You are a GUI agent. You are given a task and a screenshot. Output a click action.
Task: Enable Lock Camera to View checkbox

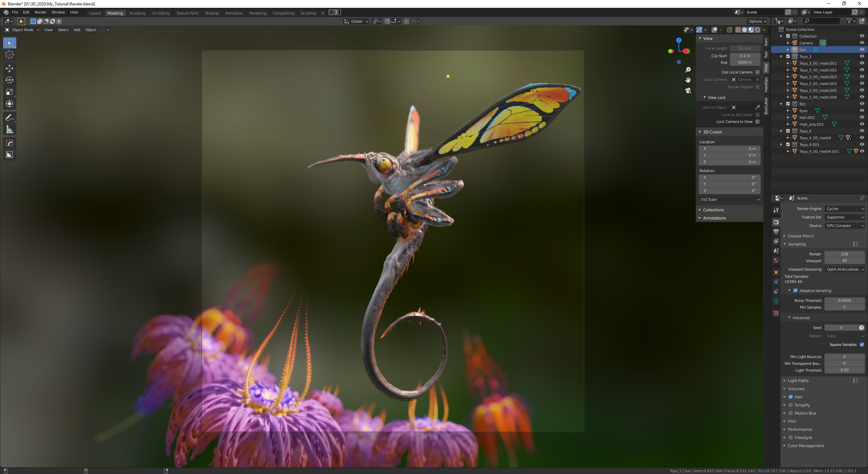pos(757,122)
